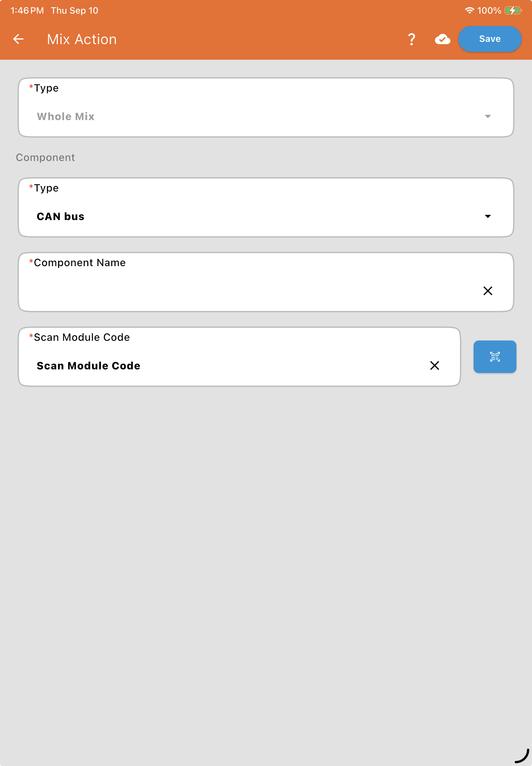Image resolution: width=532 pixels, height=766 pixels.
Task: Save the Mix Action
Action: [x=489, y=39]
